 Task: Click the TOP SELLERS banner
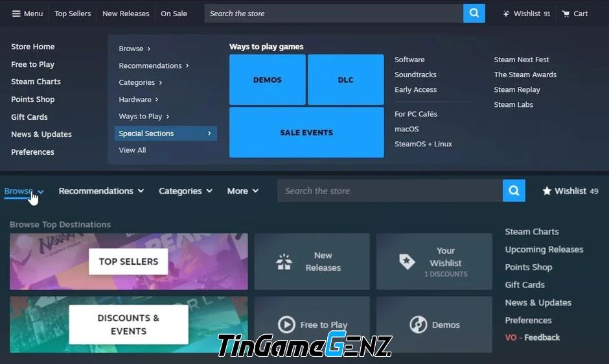[128, 262]
